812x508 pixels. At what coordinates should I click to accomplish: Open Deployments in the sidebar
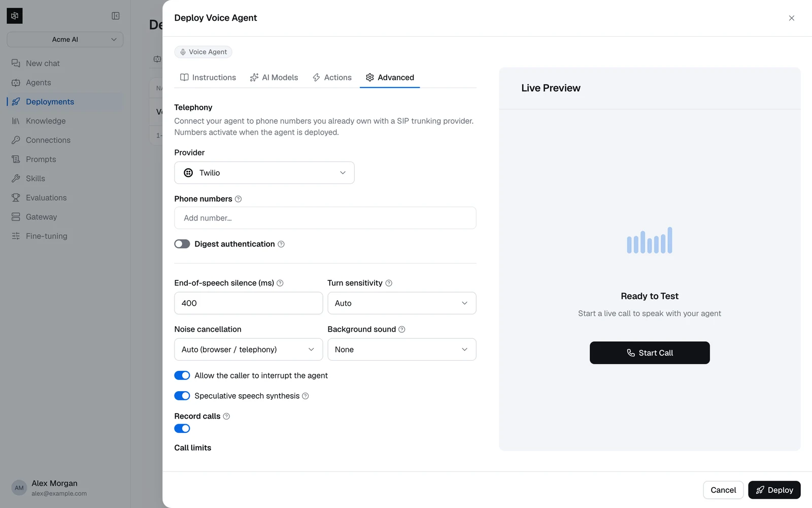(65, 102)
